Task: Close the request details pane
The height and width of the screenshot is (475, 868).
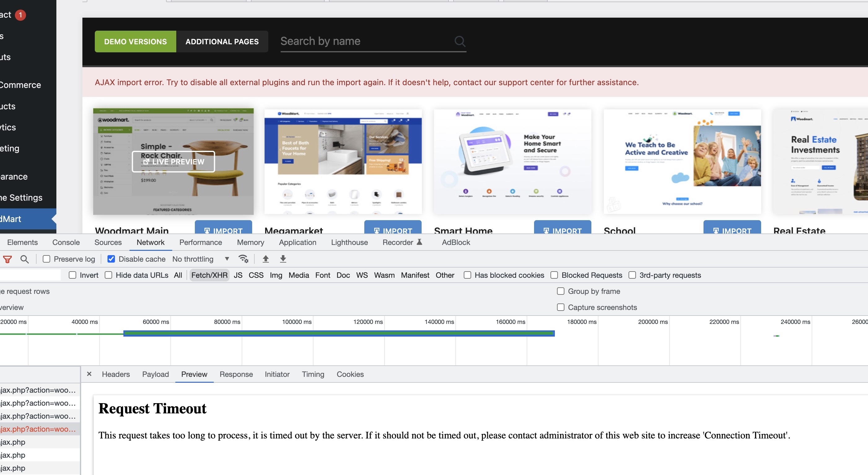Action: (89, 374)
